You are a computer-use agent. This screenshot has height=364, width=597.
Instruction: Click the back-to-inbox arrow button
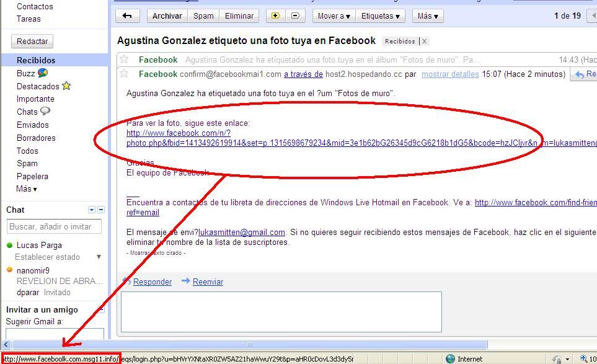127,16
